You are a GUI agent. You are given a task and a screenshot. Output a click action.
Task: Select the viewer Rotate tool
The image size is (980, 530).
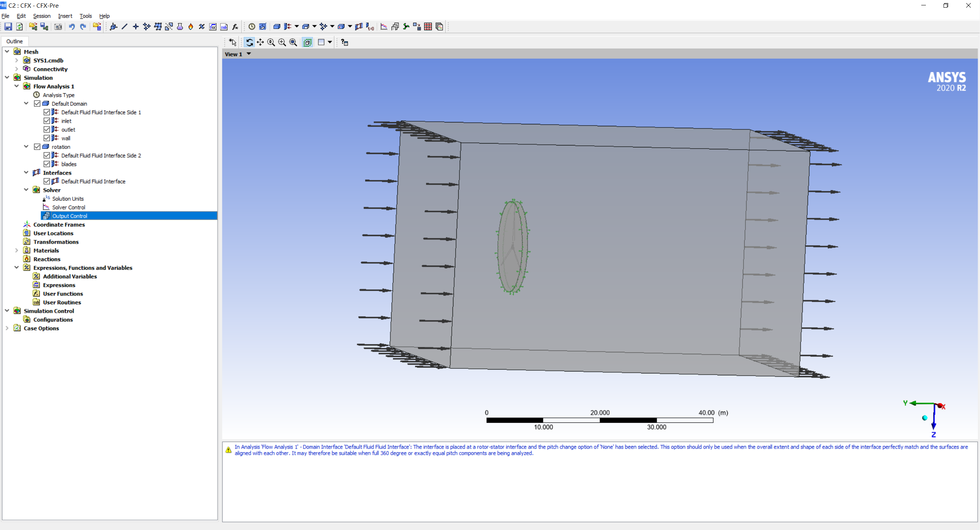[x=249, y=42]
